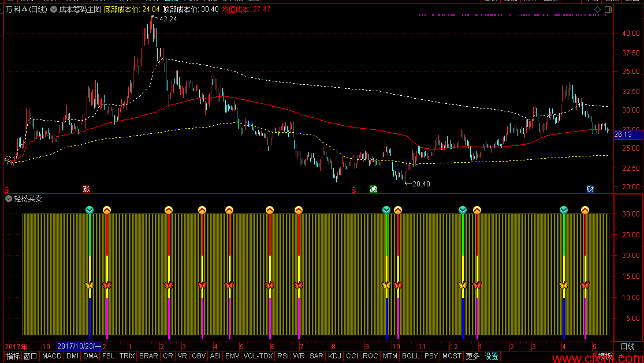Click the last golden butterfly icon

point(564,285)
